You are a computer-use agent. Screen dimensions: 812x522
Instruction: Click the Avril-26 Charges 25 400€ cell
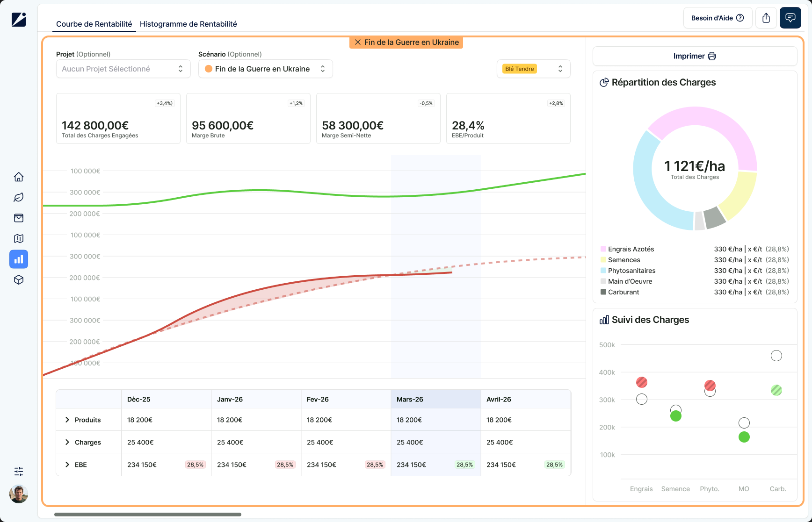click(526, 442)
